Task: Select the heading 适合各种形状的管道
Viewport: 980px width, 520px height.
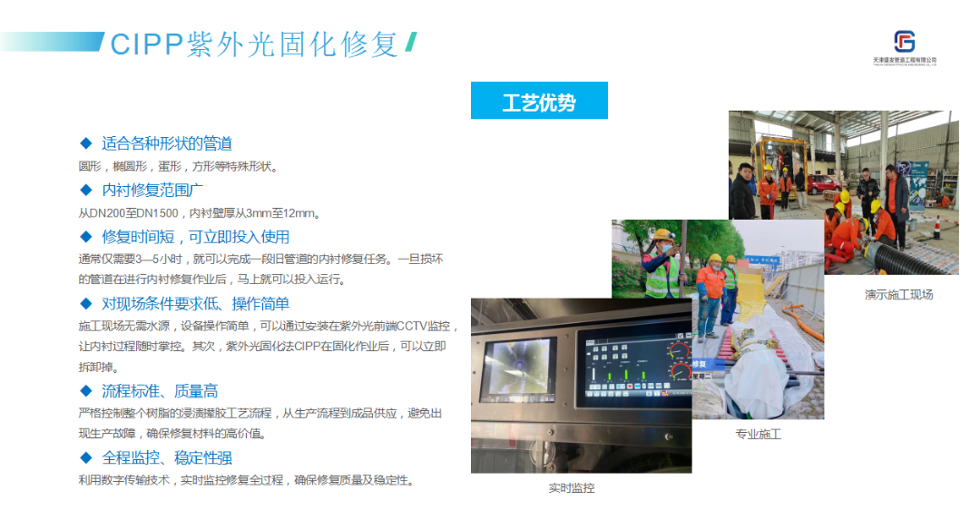Action: point(167,143)
